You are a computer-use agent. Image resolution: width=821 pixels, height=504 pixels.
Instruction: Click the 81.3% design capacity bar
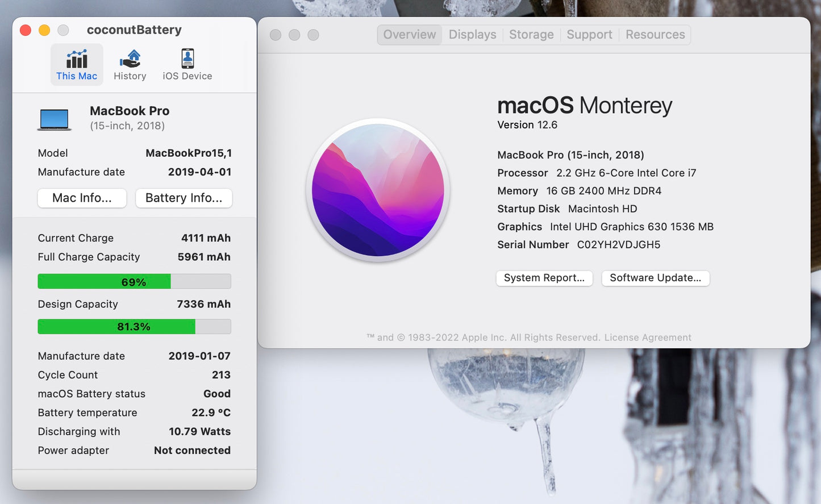[x=134, y=327]
